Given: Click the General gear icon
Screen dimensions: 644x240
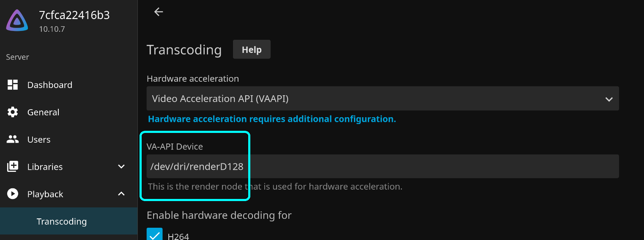Looking at the screenshot, I should (x=13, y=112).
